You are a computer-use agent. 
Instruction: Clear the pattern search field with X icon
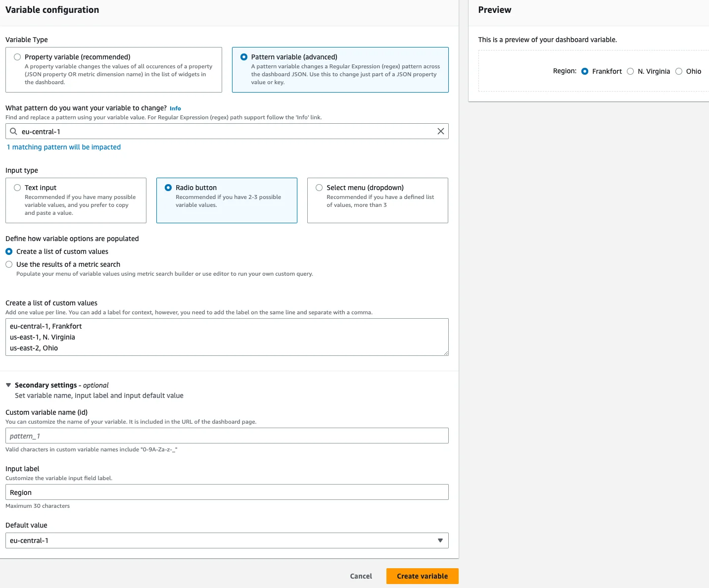440,131
